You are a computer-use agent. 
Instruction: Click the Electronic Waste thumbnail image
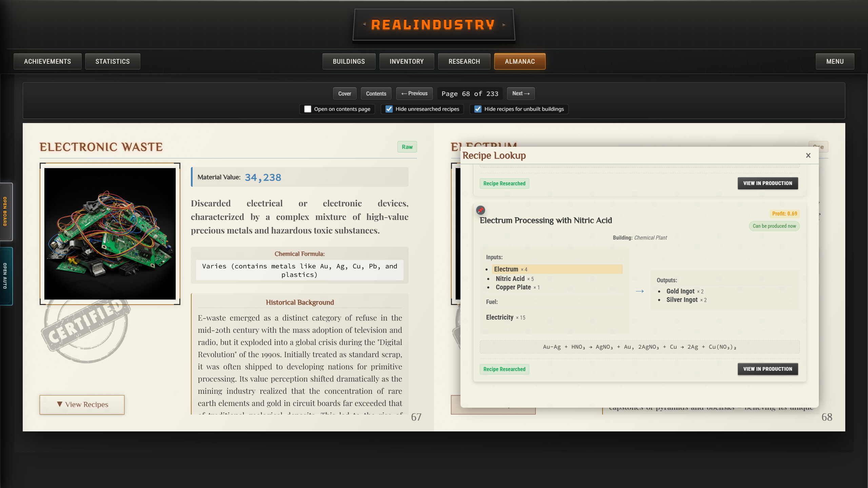coord(110,234)
